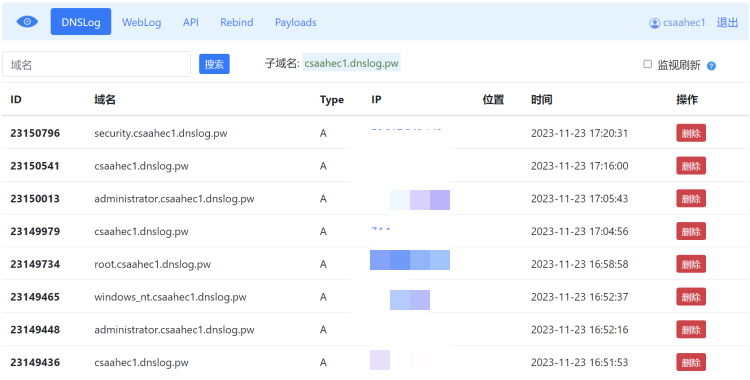The height and width of the screenshot is (380, 750).
Task: Click the 域名 column header
Action: pyautogui.click(x=105, y=100)
